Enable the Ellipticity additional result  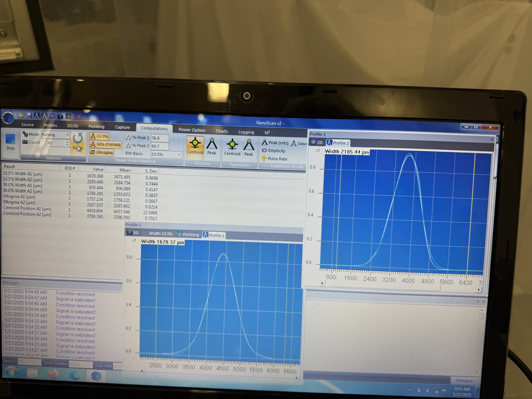pos(273,151)
